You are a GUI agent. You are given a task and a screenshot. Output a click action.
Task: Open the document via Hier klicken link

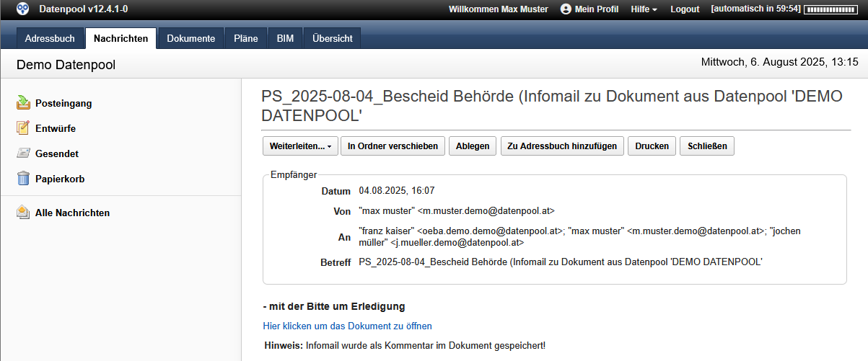click(347, 326)
